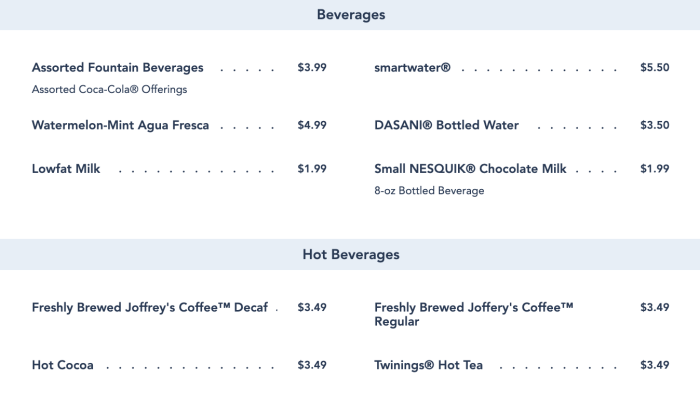Click the Watermelon-Mint Agua Fresca item
The width and height of the screenshot is (700, 404).
pos(120,125)
